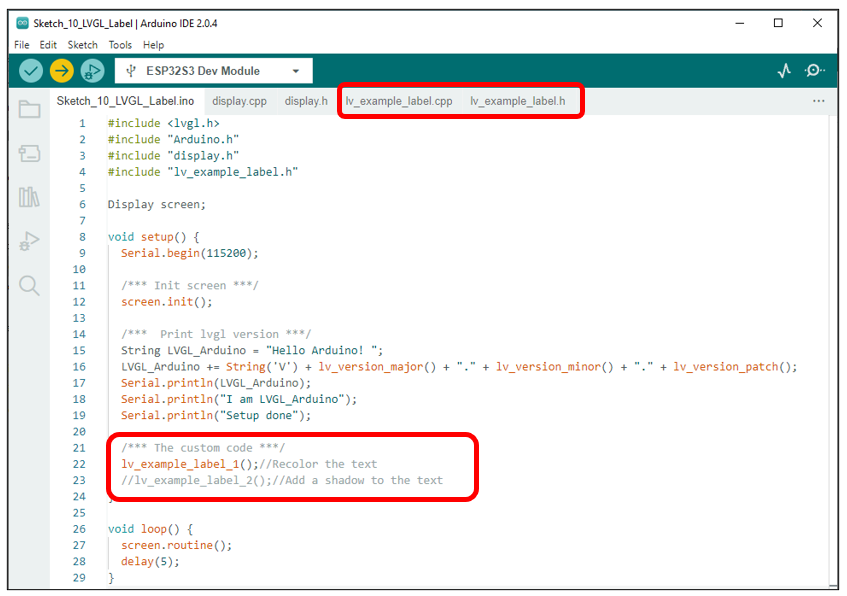The width and height of the screenshot is (847, 596).
Task: Open the Search sidebar panel
Action: pos(29,285)
